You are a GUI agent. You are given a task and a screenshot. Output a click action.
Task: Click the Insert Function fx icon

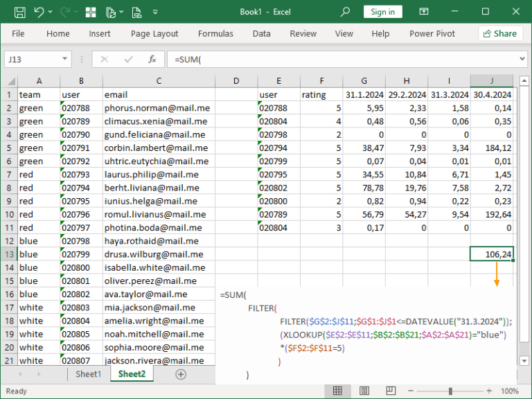tap(152, 60)
